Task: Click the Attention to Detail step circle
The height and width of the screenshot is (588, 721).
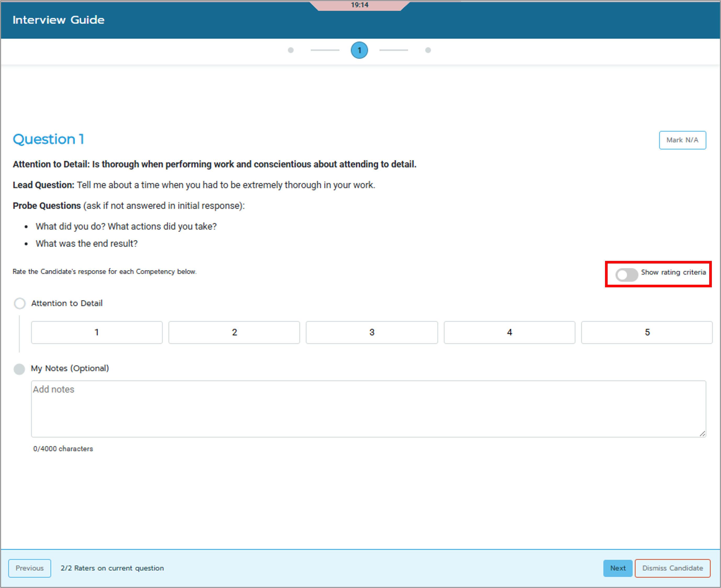Action: coord(20,303)
